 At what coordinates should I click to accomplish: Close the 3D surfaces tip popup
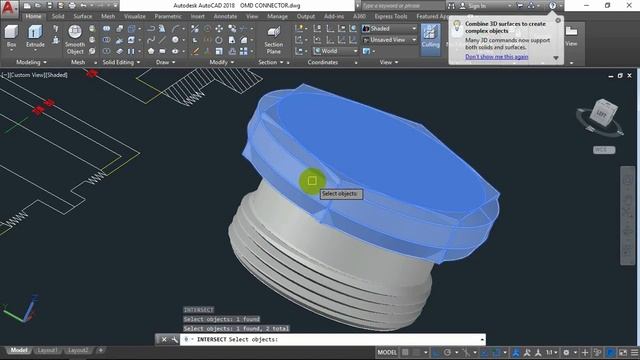558,20
